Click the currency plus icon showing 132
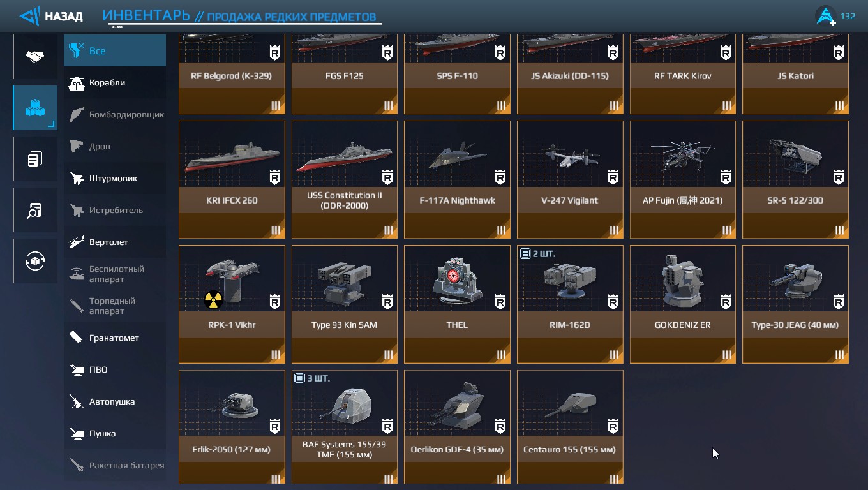The image size is (868, 490). pos(827,16)
